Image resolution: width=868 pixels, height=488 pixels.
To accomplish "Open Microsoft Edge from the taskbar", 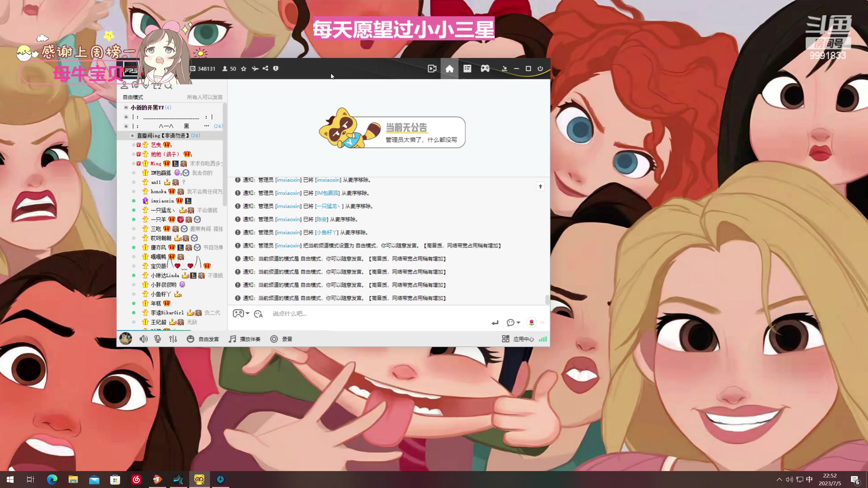I will tap(52, 480).
